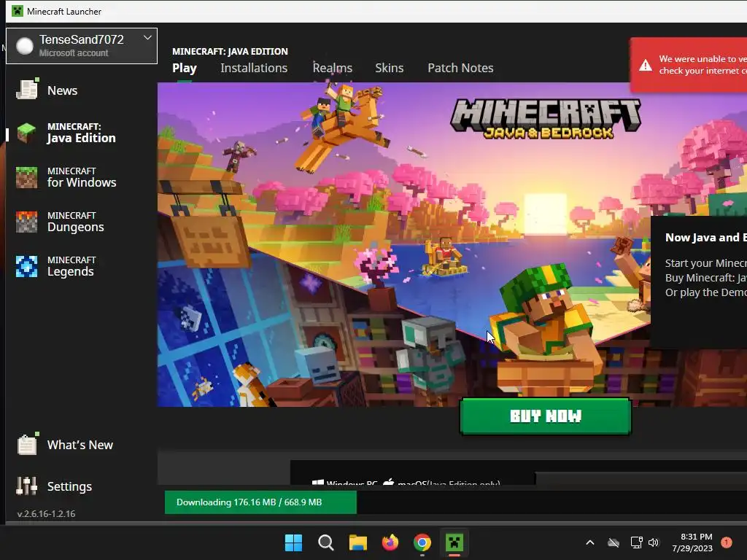Click the network status tray icon
747x560 pixels.
click(636, 542)
